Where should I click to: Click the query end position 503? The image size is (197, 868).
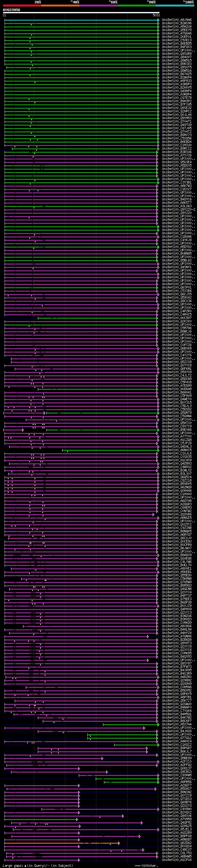pos(155,15)
